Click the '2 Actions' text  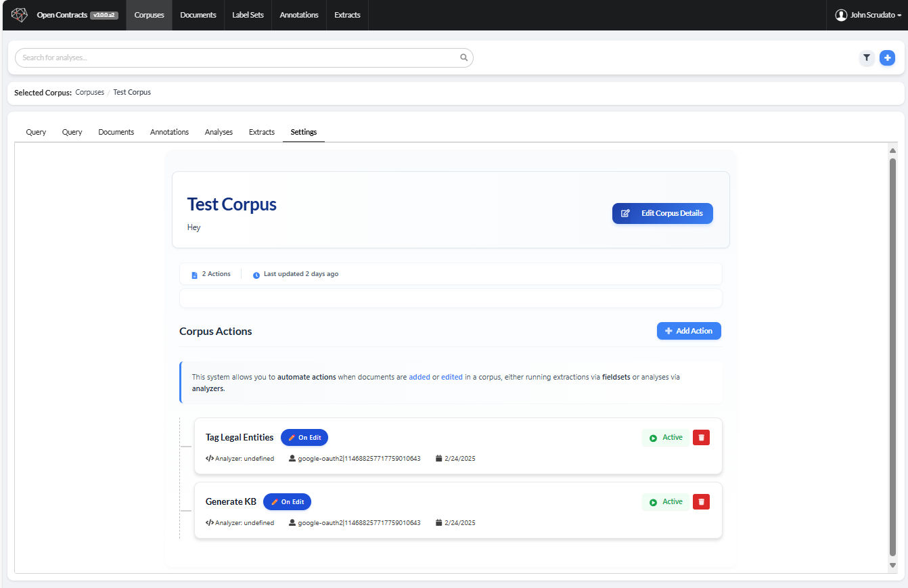217,274
